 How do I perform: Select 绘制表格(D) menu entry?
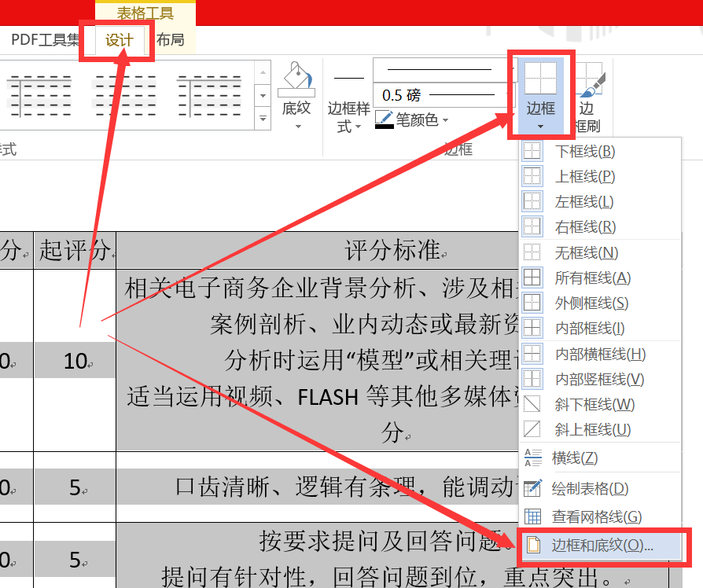pos(600,488)
